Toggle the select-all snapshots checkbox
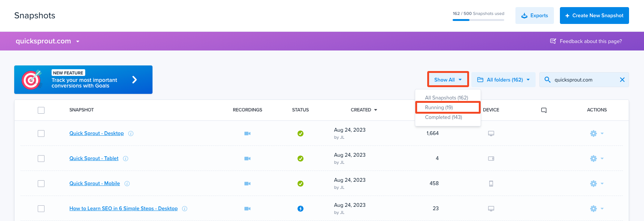 tap(41, 110)
